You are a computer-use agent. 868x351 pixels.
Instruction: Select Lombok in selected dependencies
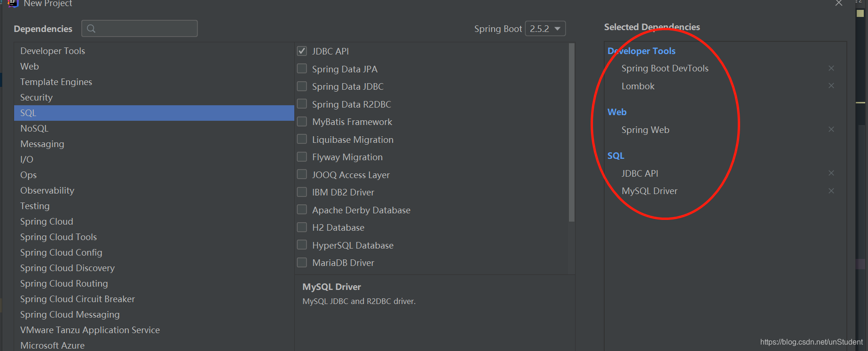pos(638,86)
